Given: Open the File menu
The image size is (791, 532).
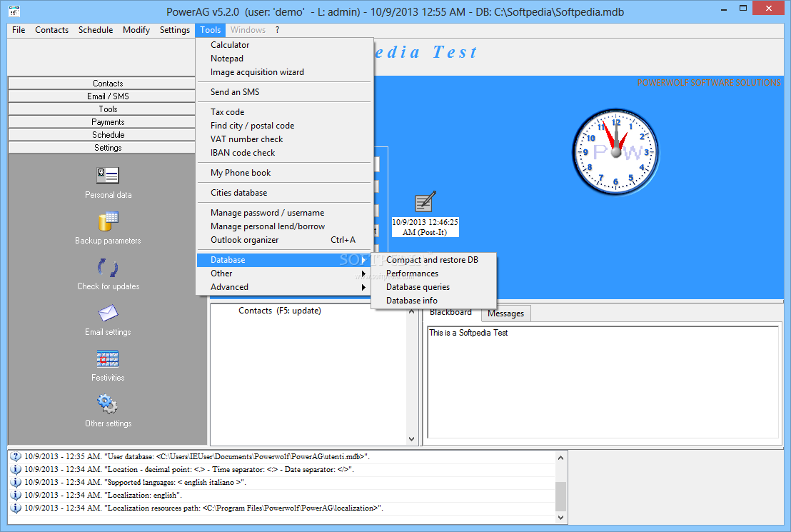Looking at the screenshot, I should [19, 30].
